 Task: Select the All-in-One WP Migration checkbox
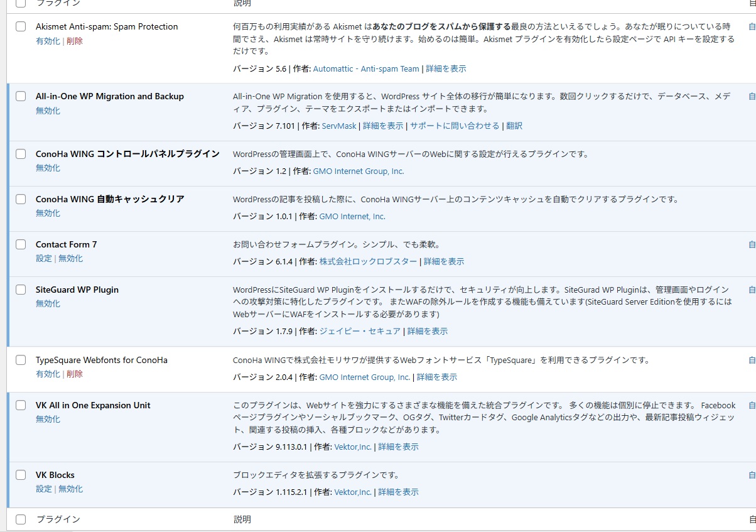tap(21, 96)
